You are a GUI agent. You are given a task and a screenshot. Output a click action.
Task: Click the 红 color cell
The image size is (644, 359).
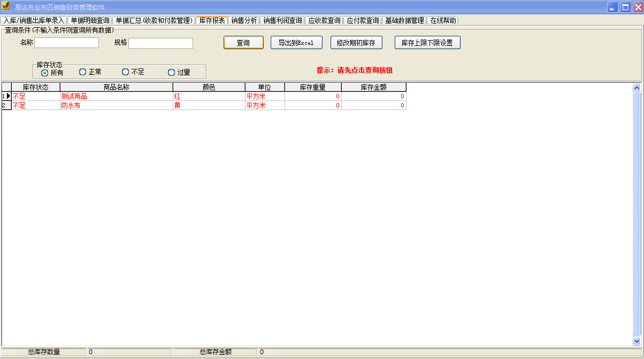click(x=209, y=97)
